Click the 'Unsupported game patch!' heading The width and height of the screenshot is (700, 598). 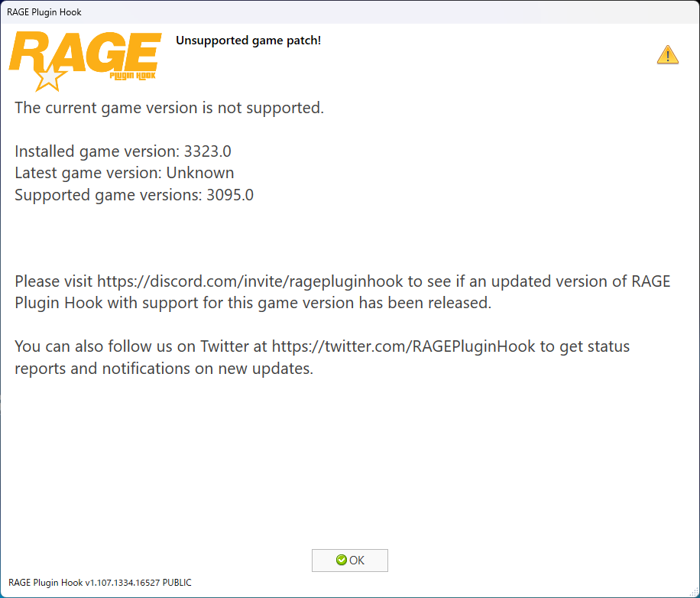(248, 41)
